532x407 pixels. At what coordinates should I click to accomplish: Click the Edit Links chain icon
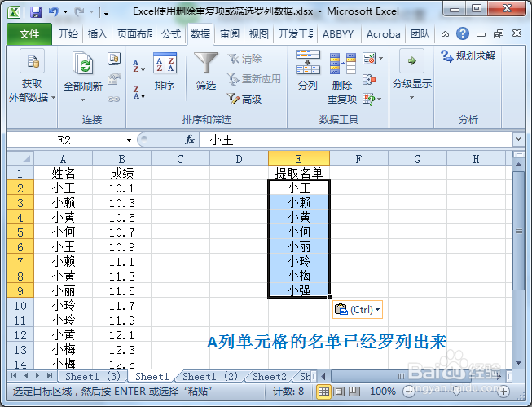click(x=114, y=100)
